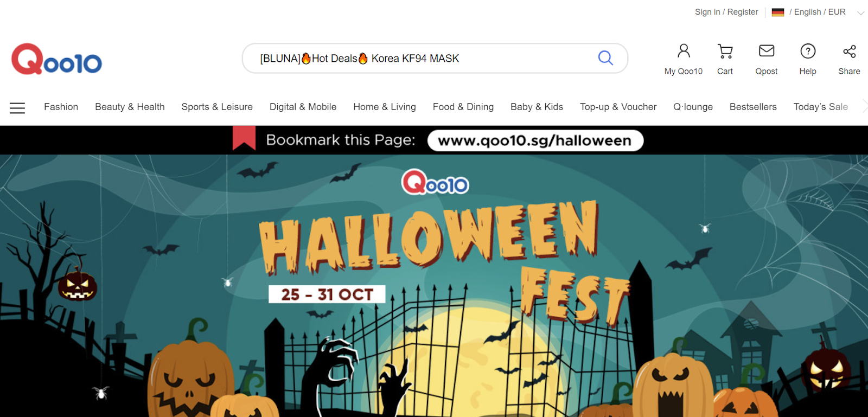The width and height of the screenshot is (868, 417).
Task: Click the Halloween Fest banner image
Action: (x=434, y=286)
